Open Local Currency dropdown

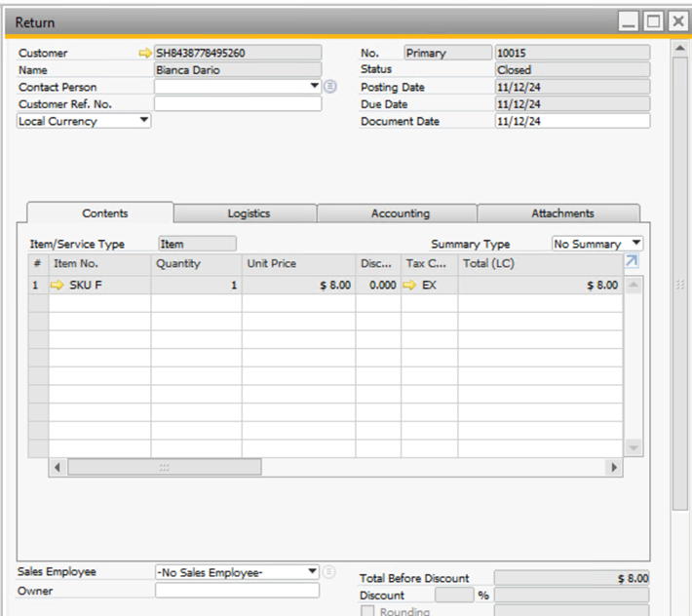144,120
